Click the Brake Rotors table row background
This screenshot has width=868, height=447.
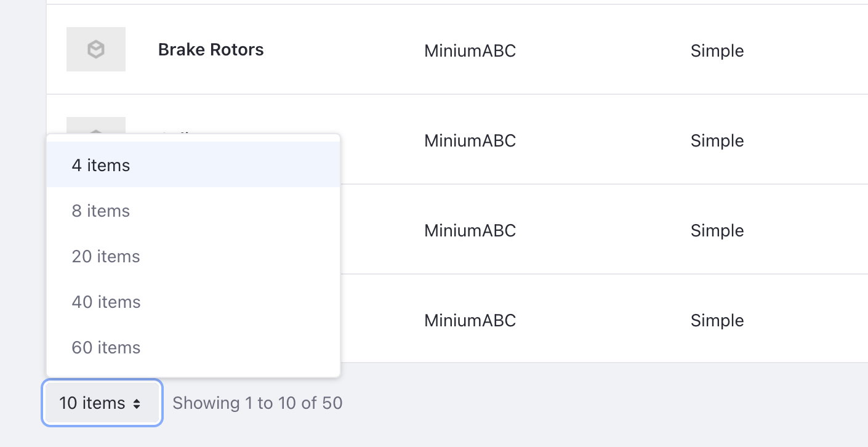click(457, 49)
